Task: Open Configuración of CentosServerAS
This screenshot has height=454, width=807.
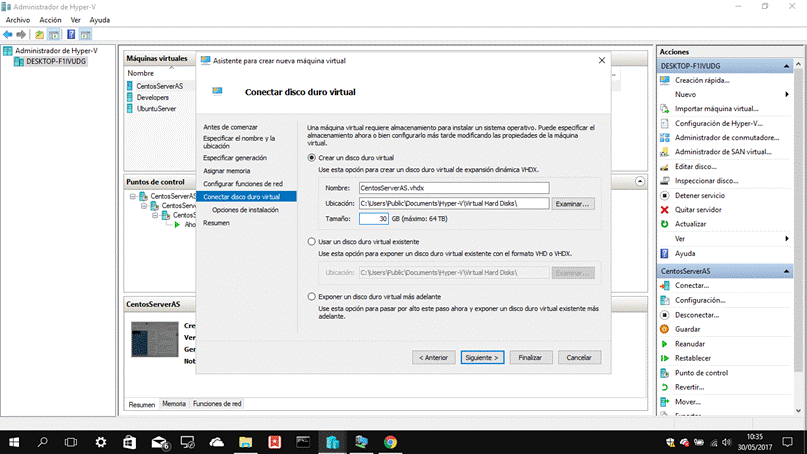Action: (700, 300)
